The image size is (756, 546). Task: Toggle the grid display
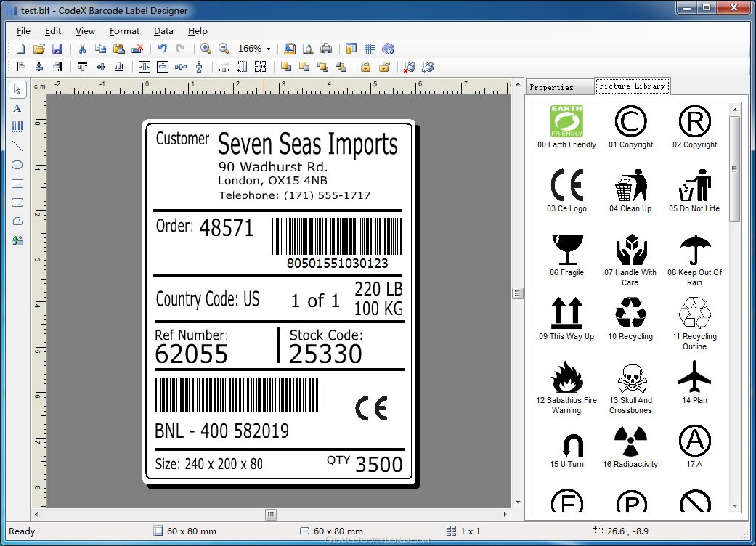click(370, 49)
